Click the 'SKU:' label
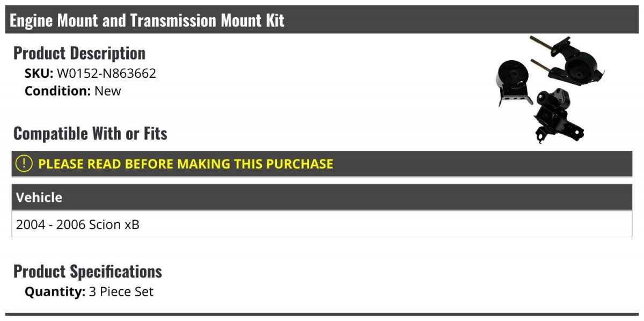 pyautogui.click(x=39, y=73)
